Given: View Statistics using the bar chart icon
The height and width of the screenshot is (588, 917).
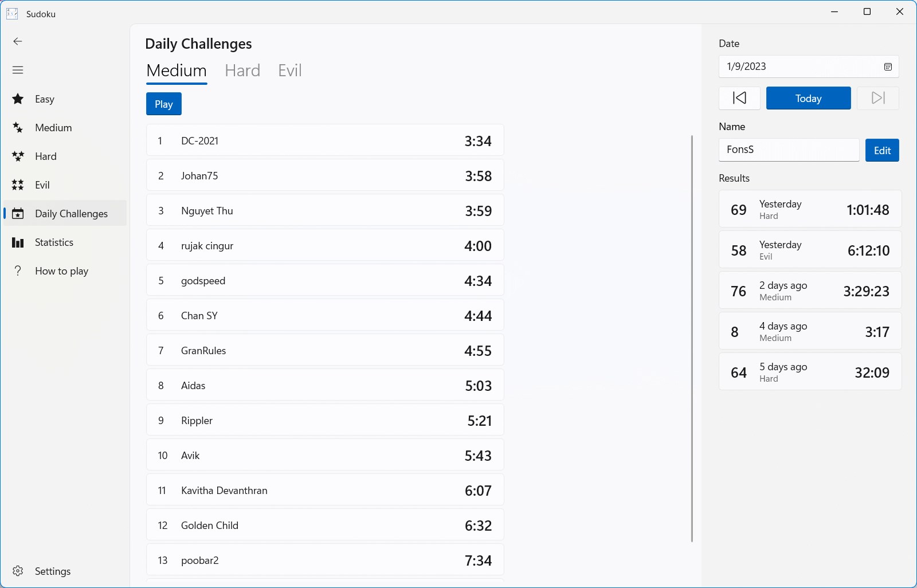Looking at the screenshot, I should (18, 242).
